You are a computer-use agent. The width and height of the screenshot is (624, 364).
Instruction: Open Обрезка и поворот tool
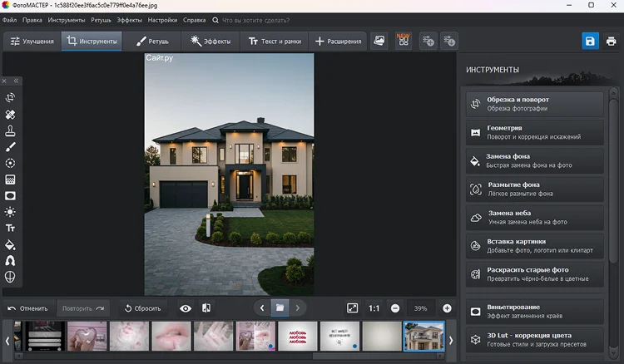click(534, 104)
